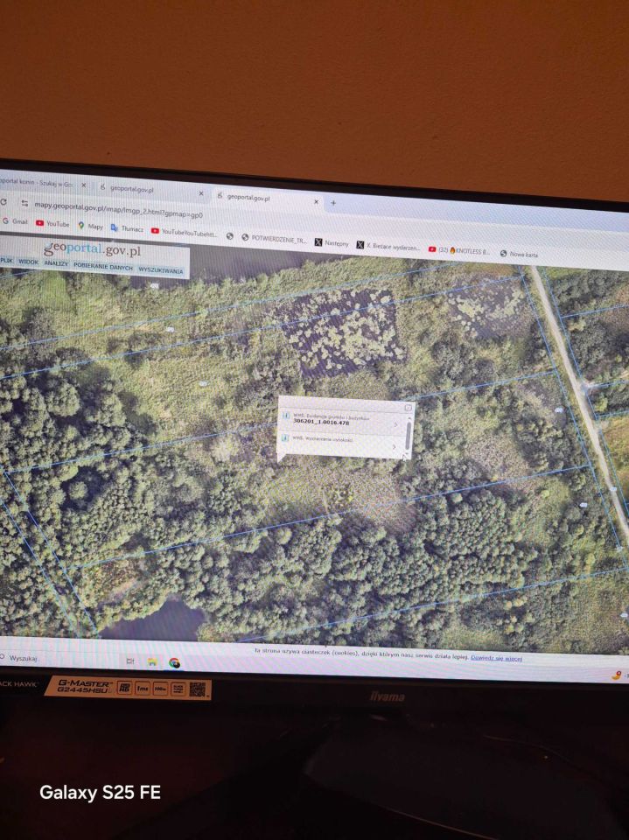This screenshot has width=629, height=840.
Task: Open Chrome from the taskbar
Action: click(175, 663)
